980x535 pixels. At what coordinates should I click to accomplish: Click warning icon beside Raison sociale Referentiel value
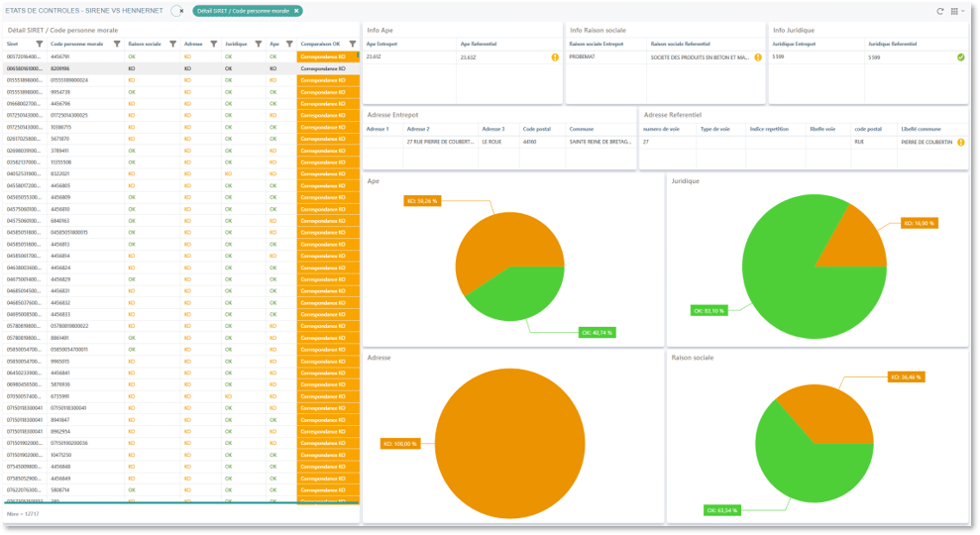pos(758,57)
